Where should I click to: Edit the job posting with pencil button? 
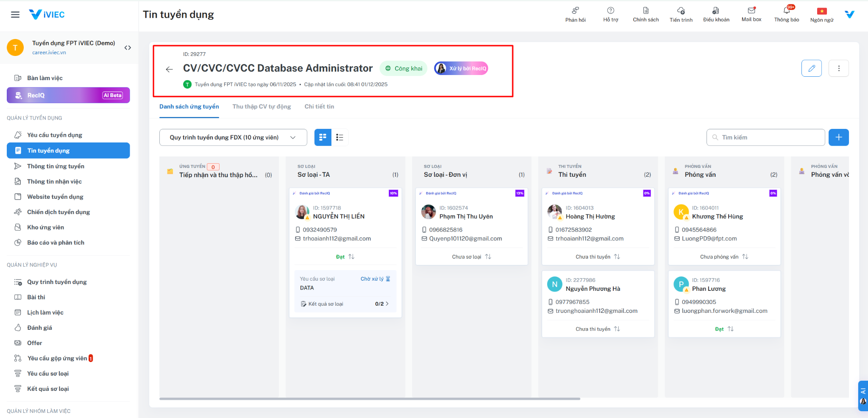pyautogui.click(x=812, y=68)
